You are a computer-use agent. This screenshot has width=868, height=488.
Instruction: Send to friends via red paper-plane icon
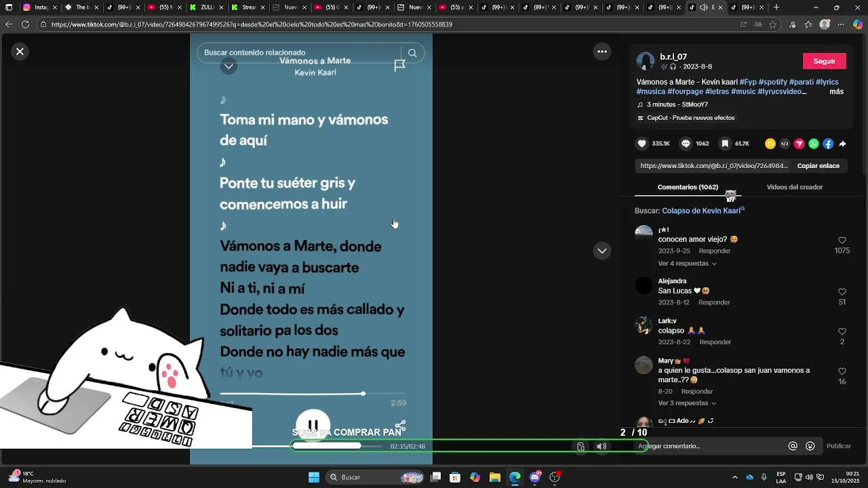click(x=800, y=144)
